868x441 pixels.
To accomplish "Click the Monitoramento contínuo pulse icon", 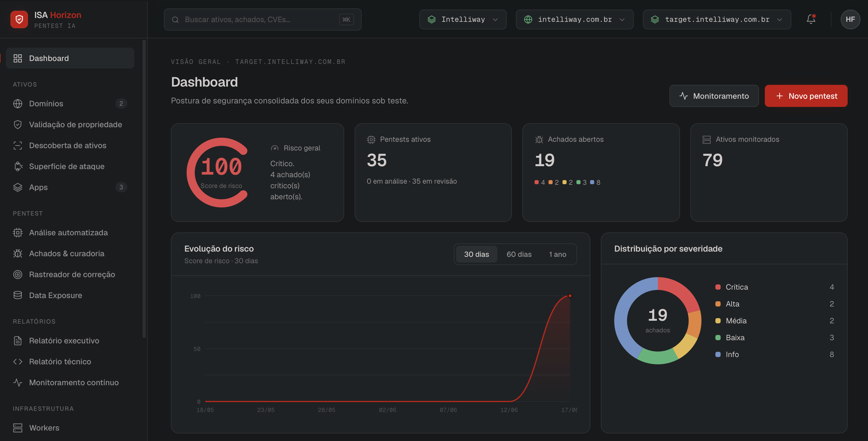I will 17,382.
